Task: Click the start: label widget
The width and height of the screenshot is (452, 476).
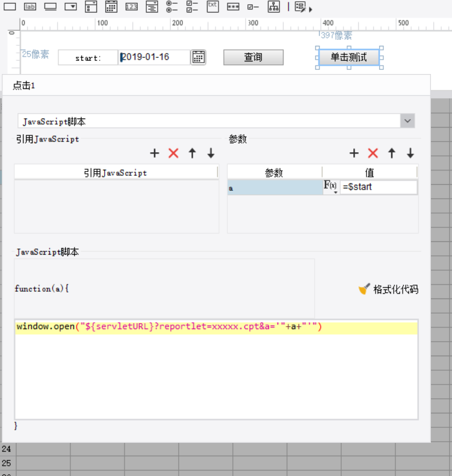Action: tap(88, 57)
